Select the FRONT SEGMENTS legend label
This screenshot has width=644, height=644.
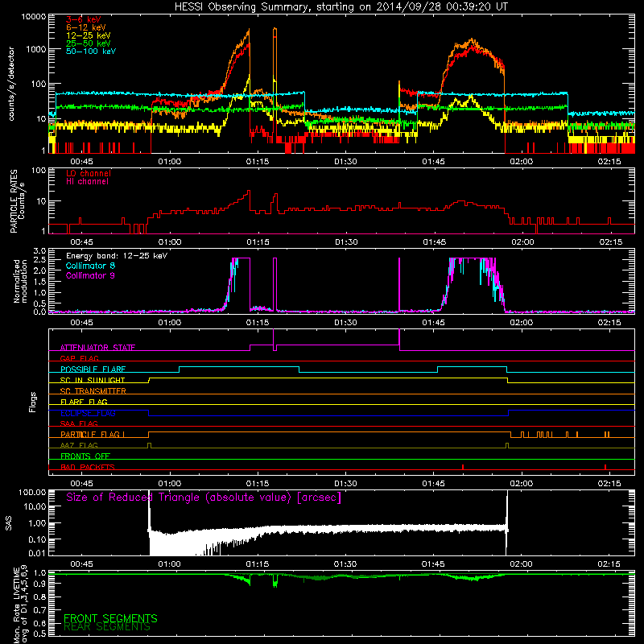pos(110,618)
